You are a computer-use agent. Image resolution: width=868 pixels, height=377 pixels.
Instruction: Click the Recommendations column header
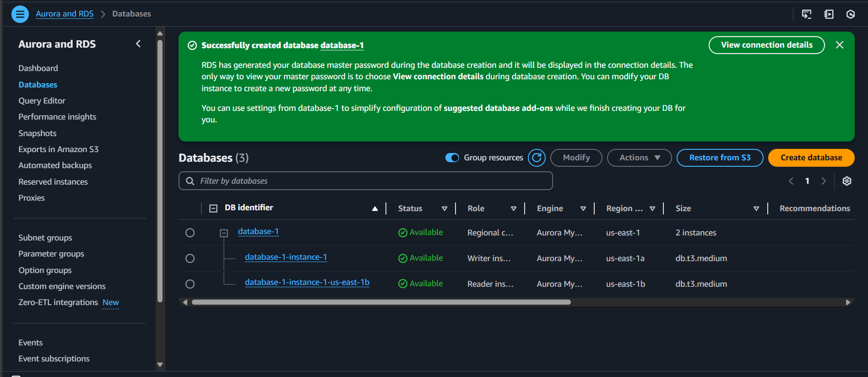(x=814, y=208)
